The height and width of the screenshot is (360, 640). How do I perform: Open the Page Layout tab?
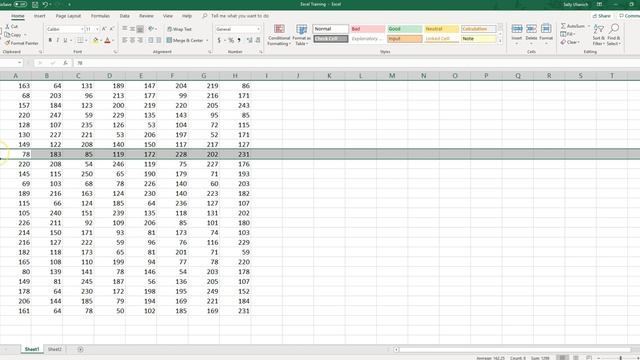tap(68, 16)
